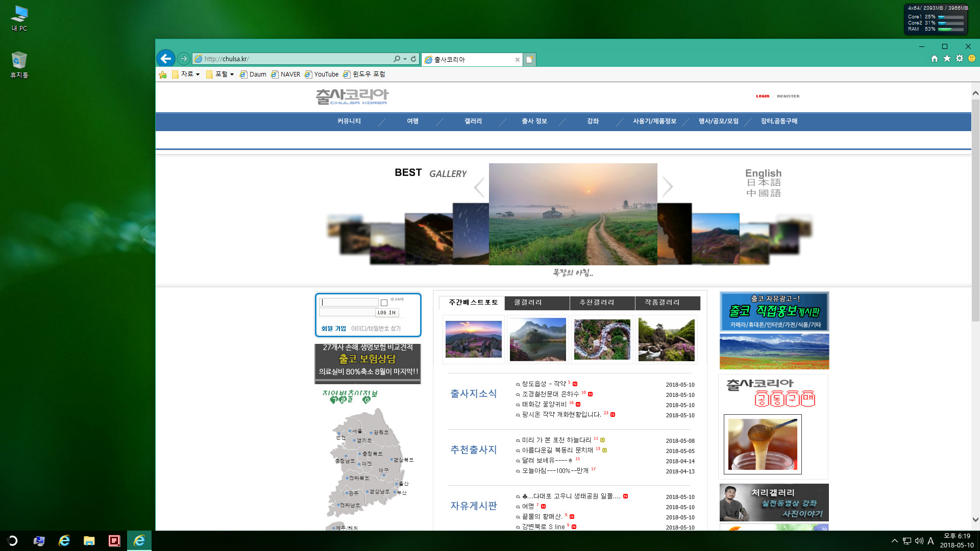980x551 pixels.
Task: Click the password input field
Action: point(347,312)
